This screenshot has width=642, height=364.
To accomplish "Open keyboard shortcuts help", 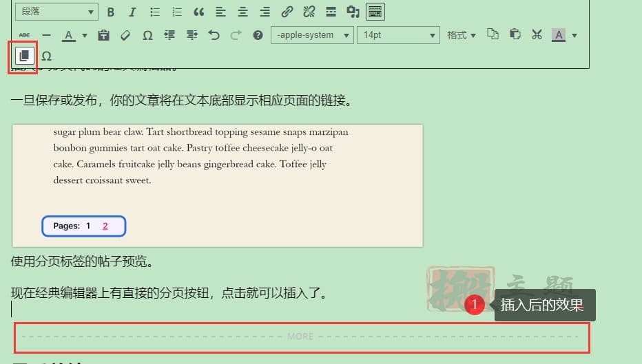I will pyautogui.click(x=258, y=35).
